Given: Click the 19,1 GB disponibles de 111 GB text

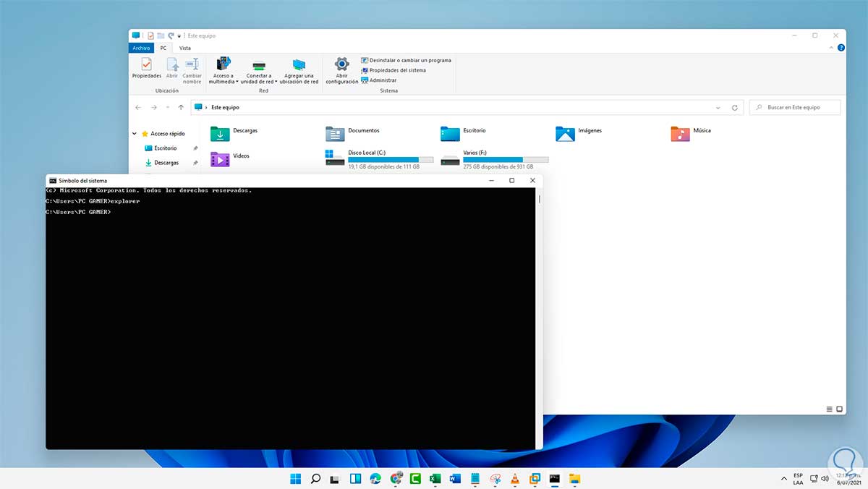Looking at the screenshot, I should tap(384, 166).
